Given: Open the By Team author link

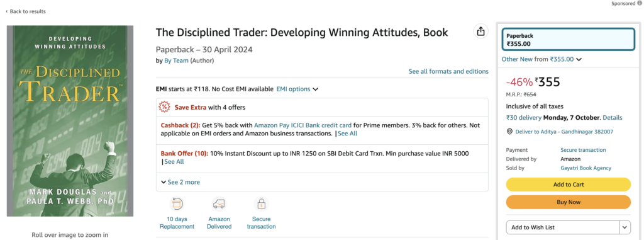Looking at the screenshot, I should click(x=176, y=60).
